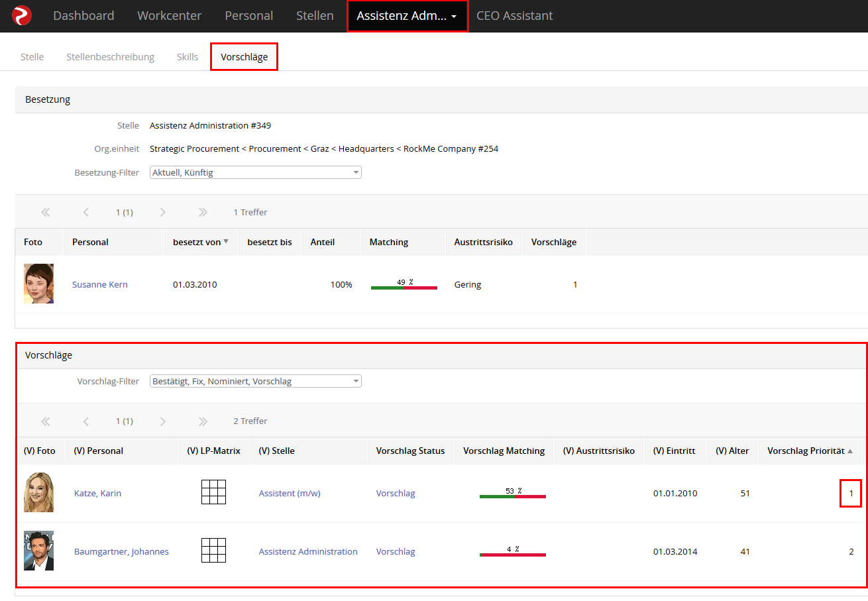Select the Vorschläge tab
Screen dimensions: 868x601
(244, 57)
